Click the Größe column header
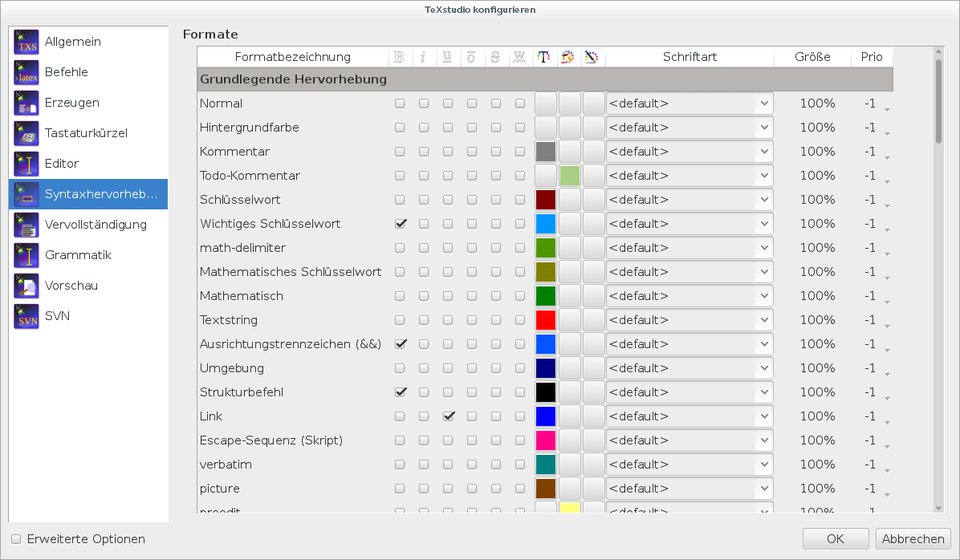This screenshot has width=960, height=560. click(812, 57)
